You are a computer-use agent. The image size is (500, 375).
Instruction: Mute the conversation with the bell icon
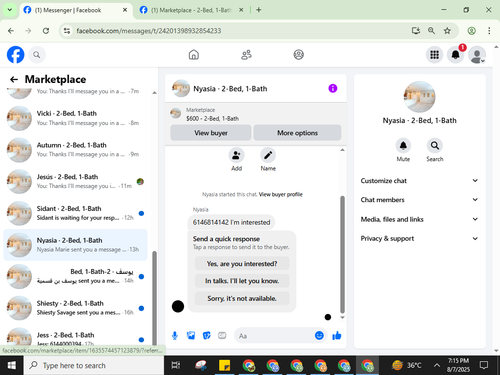point(403,146)
